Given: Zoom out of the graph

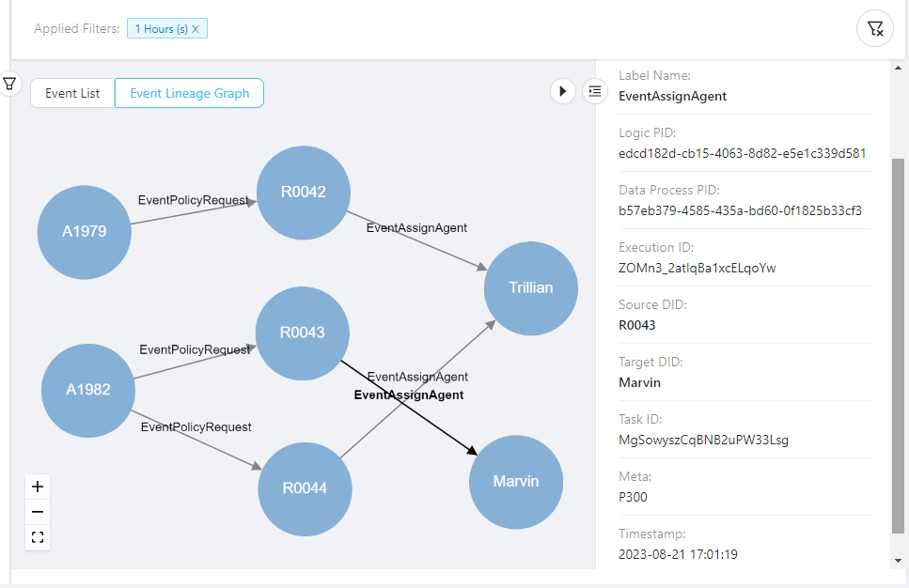Looking at the screenshot, I should coord(38,512).
